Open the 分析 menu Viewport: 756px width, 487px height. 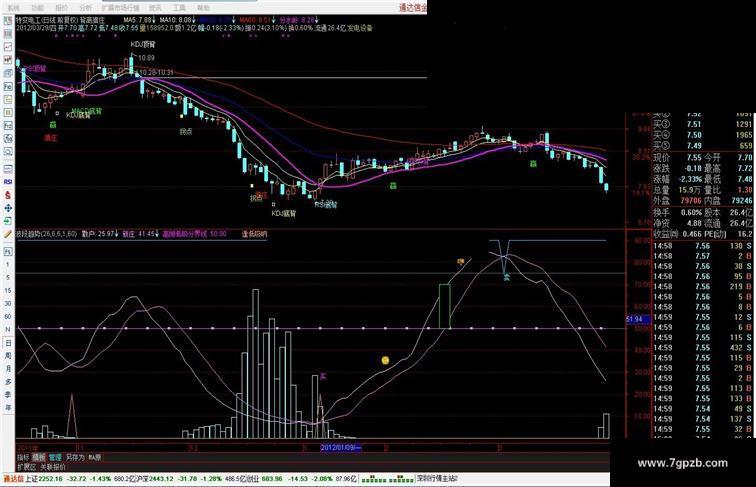[85, 8]
